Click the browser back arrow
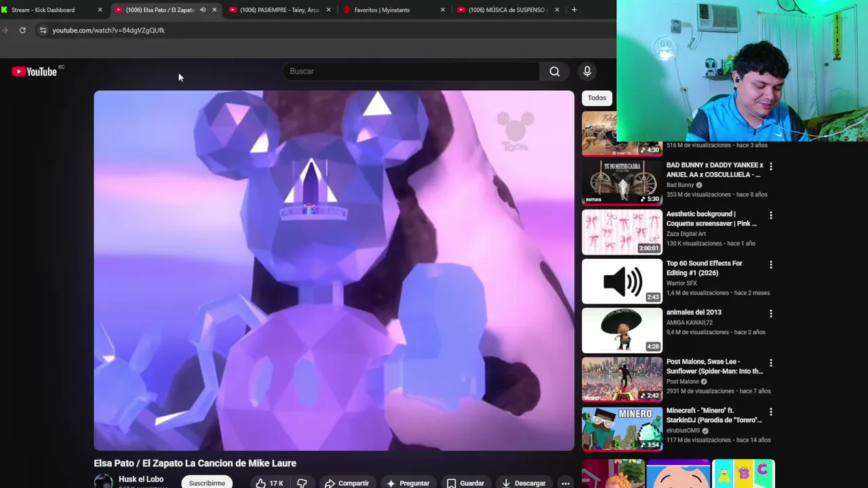This screenshot has height=488, width=868. (x=5, y=30)
